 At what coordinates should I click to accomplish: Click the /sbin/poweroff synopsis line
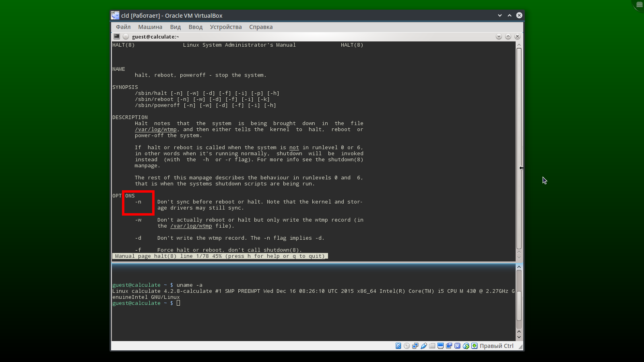point(206,105)
